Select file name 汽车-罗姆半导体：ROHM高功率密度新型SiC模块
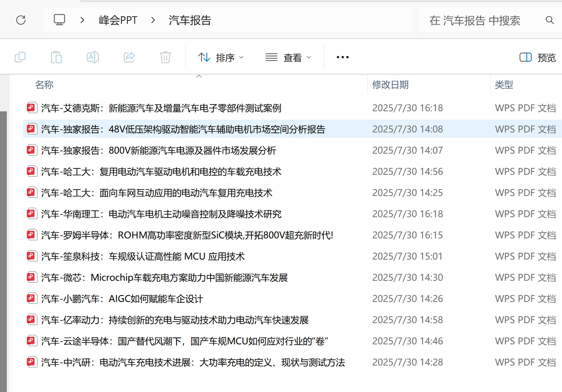Image resolution: width=562 pixels, height=392 pixels. pyautogui.click(x=187, y=235)
